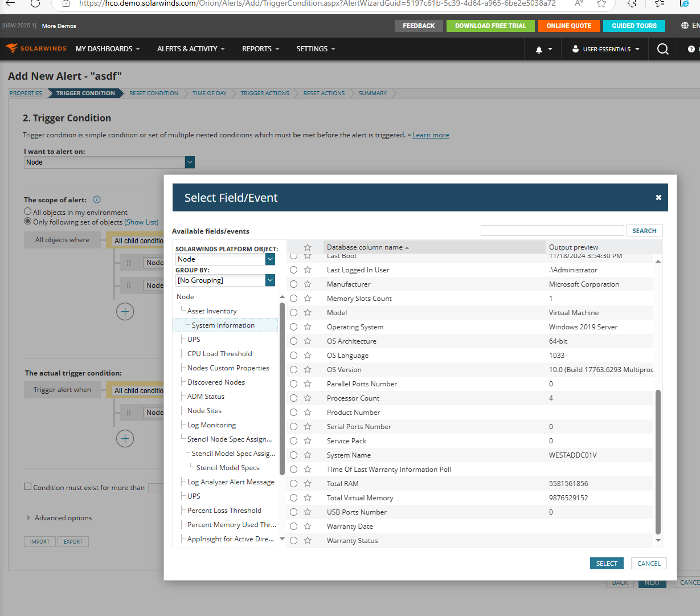Open the Settings menu
Image resolution: width=700 pixels, height=616 pixels.
pyautogui.click(x=316, y=49)
